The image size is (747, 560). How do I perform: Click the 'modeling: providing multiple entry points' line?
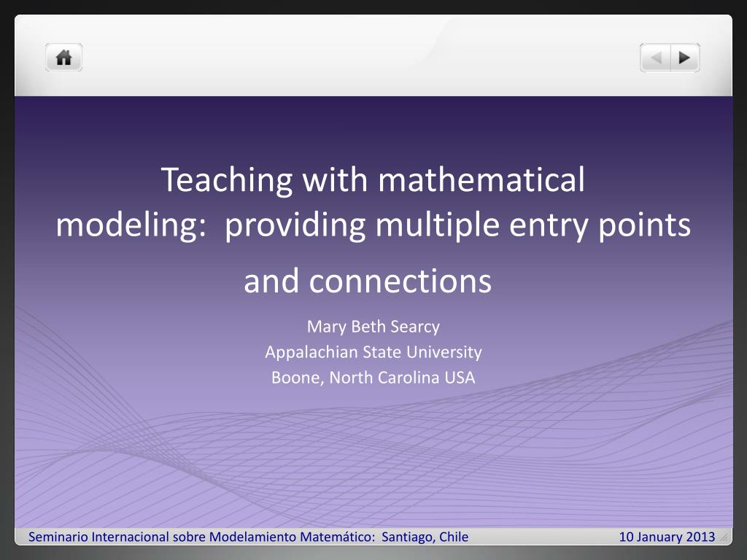(x=373, y=225)
